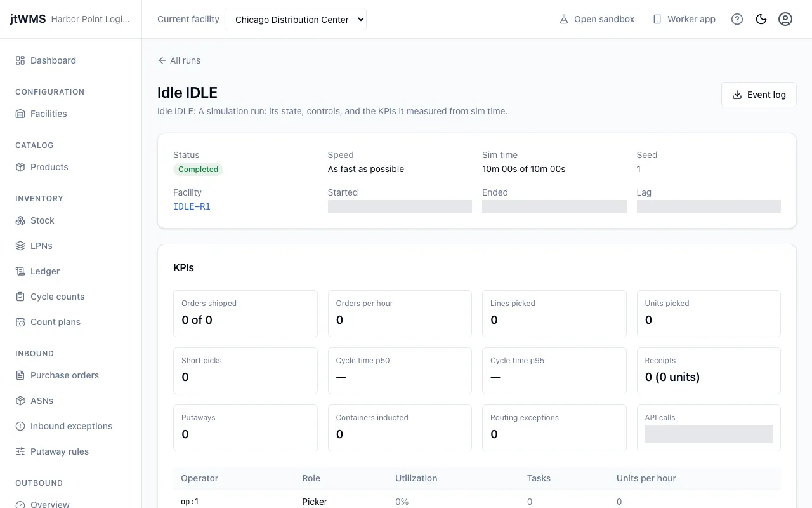Click the Purchase orders document icon
This screenshot has height=508, width=812.
point(20,375)
